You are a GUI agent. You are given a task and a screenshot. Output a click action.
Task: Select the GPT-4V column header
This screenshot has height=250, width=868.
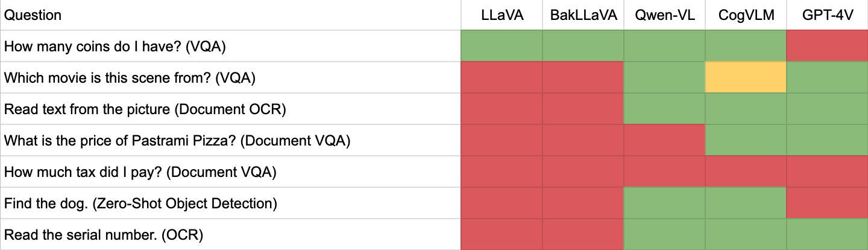(828, 15)
